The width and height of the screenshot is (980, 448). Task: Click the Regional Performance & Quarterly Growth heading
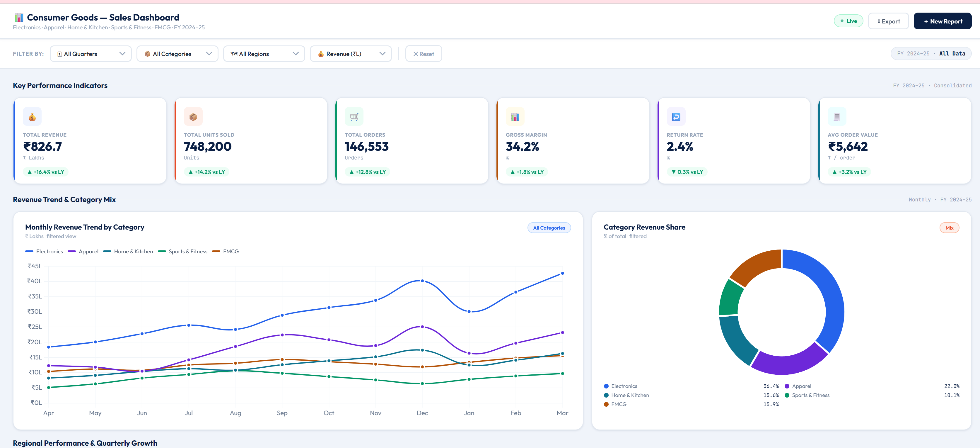click(85, 443)
